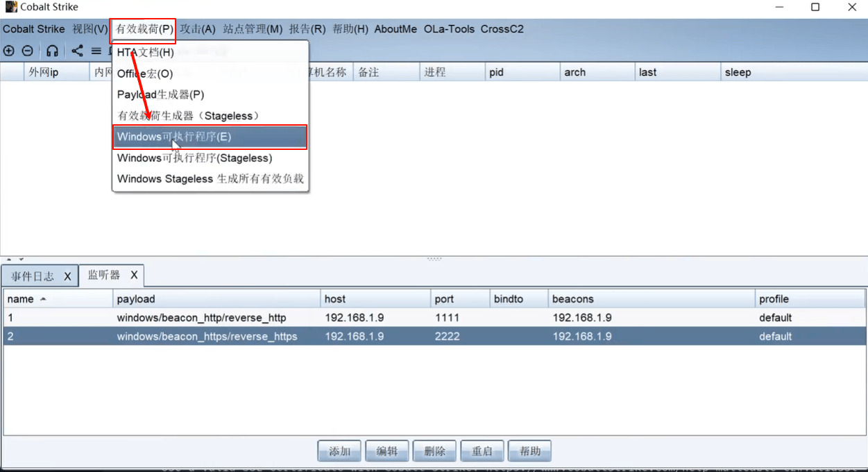The height and width of the screenshot is (472, 868).
Task: Choose HTA文档(H) from the payload menu
Action: coord(210,53)
